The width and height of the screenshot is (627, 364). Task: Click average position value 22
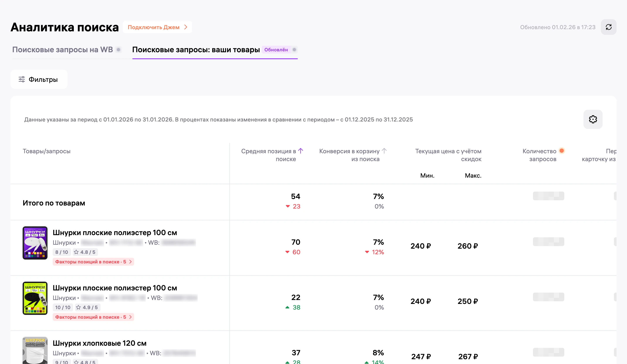pos(296,297)
